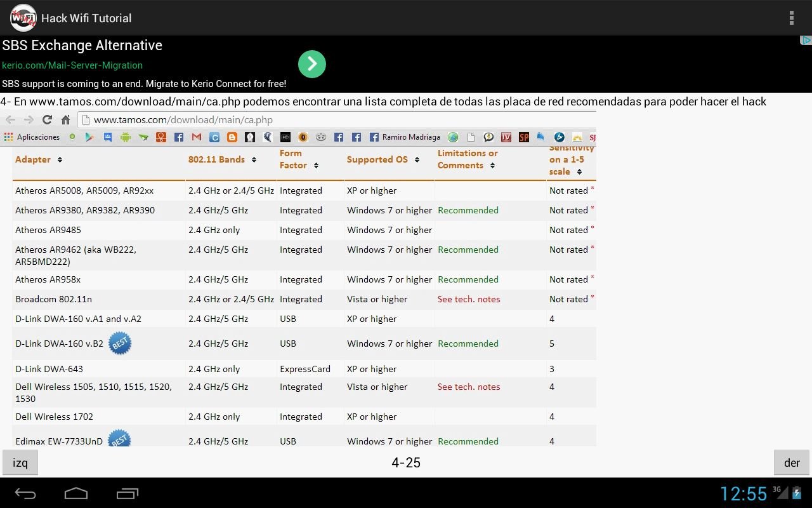Tap the 3G signal indicator
The width and height of the screenshot is (812, 508).
pos(780,492)
